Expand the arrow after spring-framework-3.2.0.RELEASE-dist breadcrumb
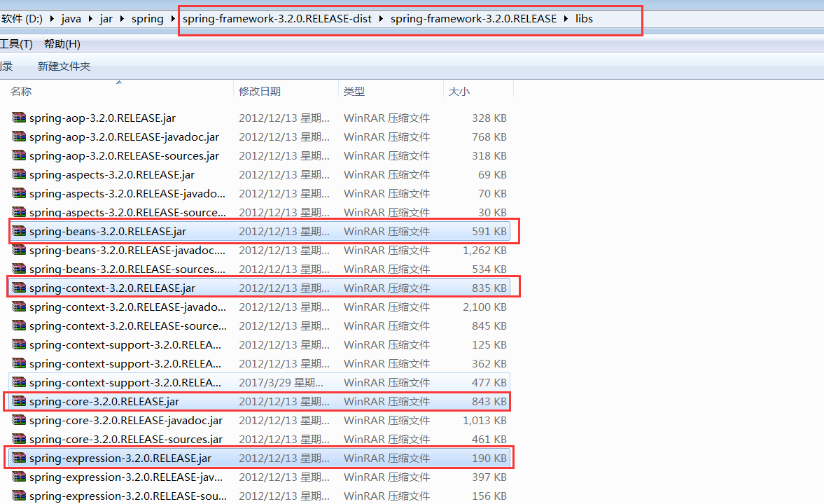This screenshot has height=504, width=824. [x=381, y=19]
